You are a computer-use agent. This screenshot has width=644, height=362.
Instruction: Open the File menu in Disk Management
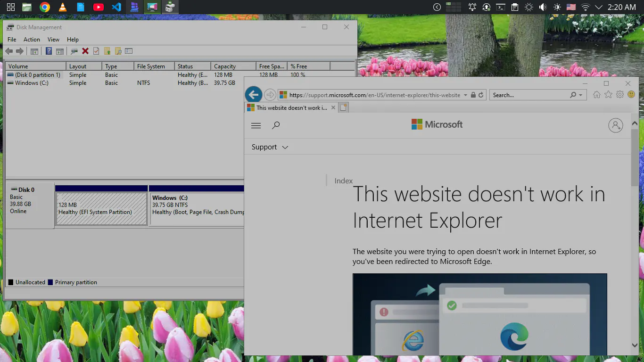(12, 40)
